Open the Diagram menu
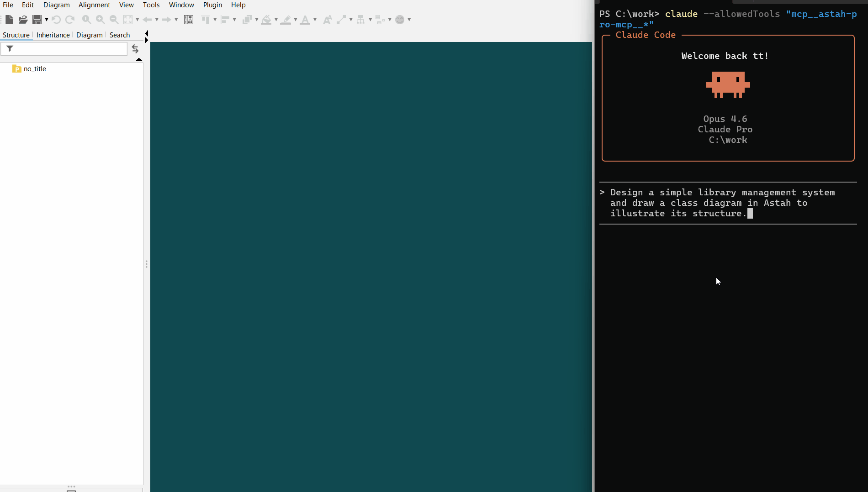Viewport: 868px width, 492px height. coord(57,5)
